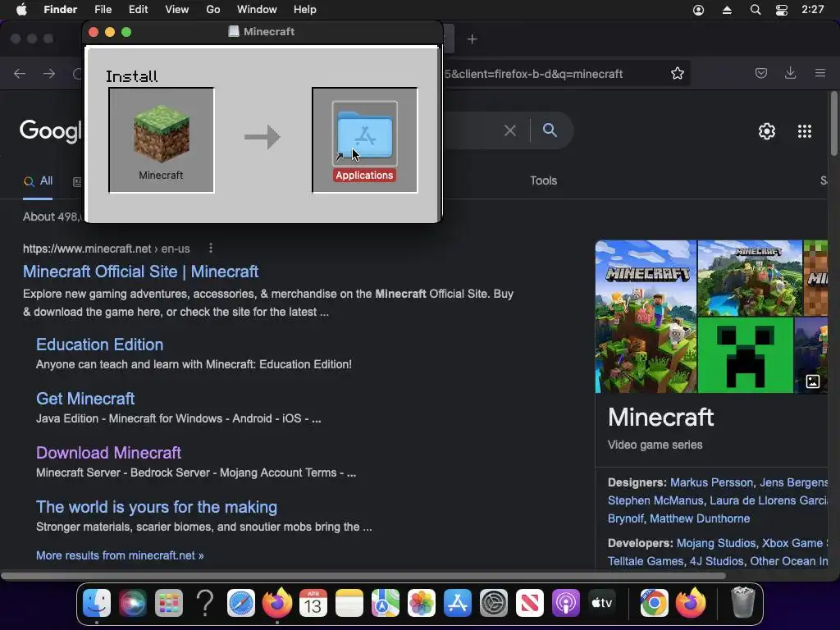840x630 pixels.
Task: Open Google Chrome from the Dock
Action: pyautogui.click(x=654, y=604)
